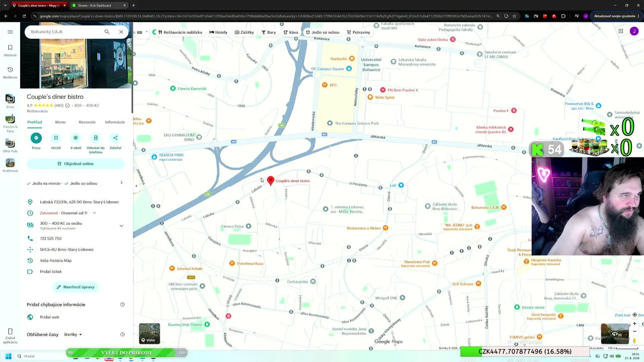Open the tab search dropdown arrow

(x=6, y=6)
